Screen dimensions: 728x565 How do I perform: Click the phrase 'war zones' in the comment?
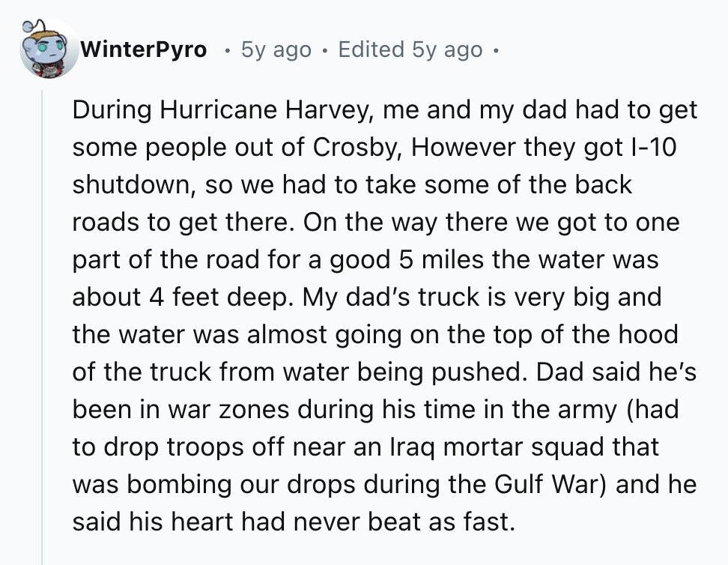point(228,409)
